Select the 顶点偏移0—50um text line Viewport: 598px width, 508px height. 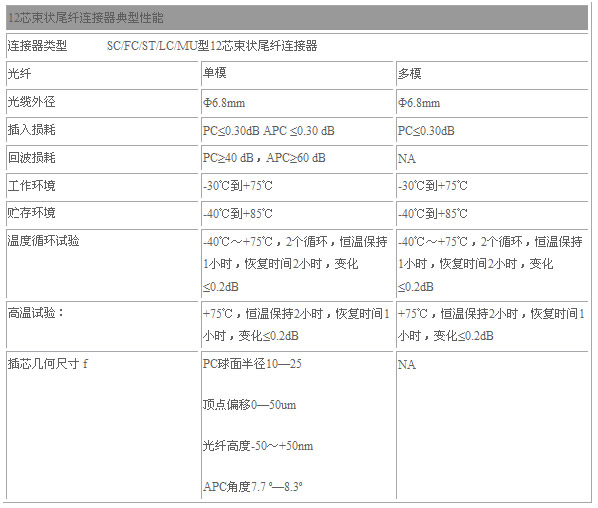[249, 404]
